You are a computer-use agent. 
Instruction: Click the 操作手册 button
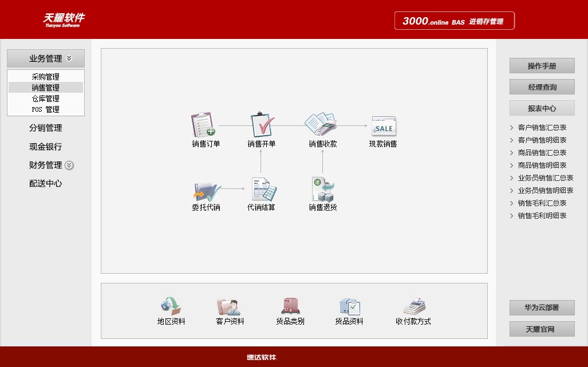coord(542,66)
